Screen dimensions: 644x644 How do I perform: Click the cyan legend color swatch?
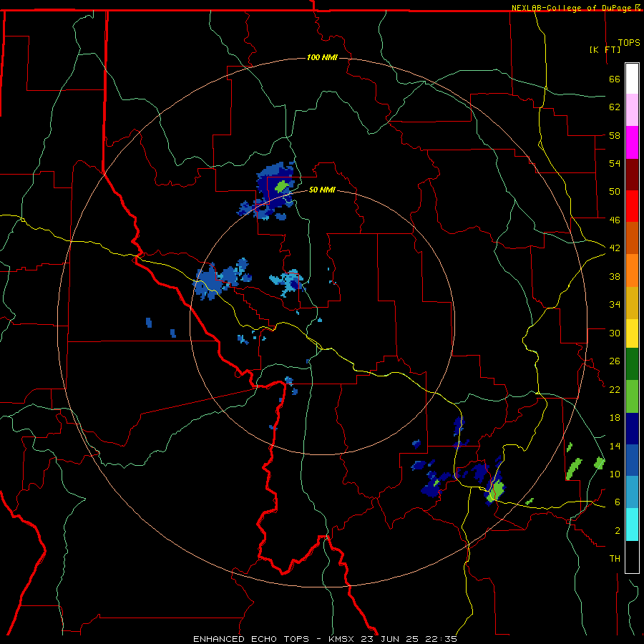[632, 525]
